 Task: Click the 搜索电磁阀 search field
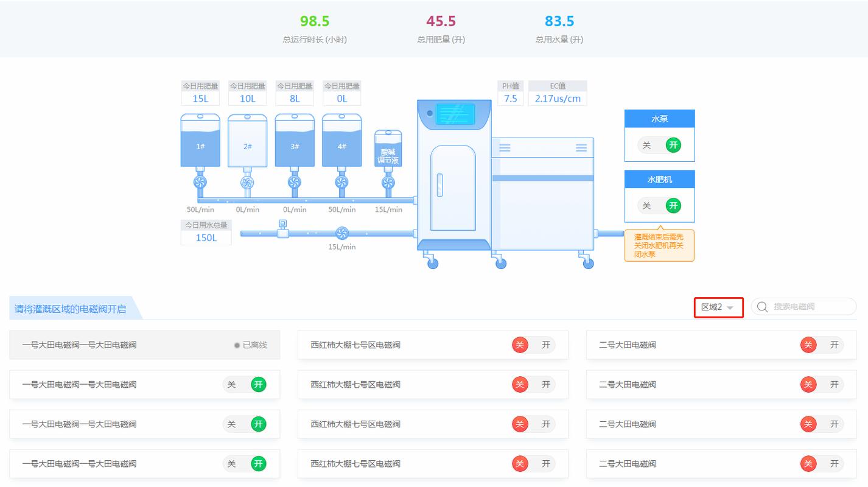(803, 306)
